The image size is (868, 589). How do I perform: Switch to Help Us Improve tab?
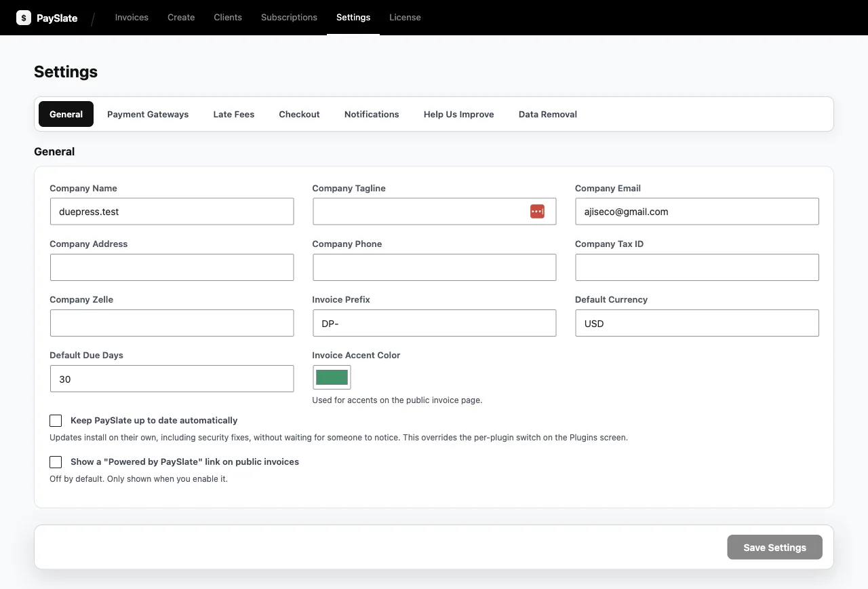tap(459, 114)
